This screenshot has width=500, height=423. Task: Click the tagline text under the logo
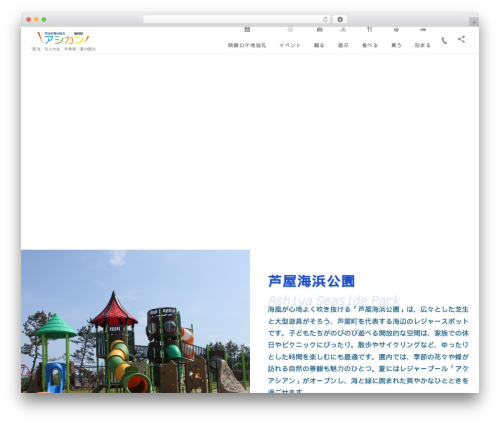pyautogui.click(x=63, y=49)
